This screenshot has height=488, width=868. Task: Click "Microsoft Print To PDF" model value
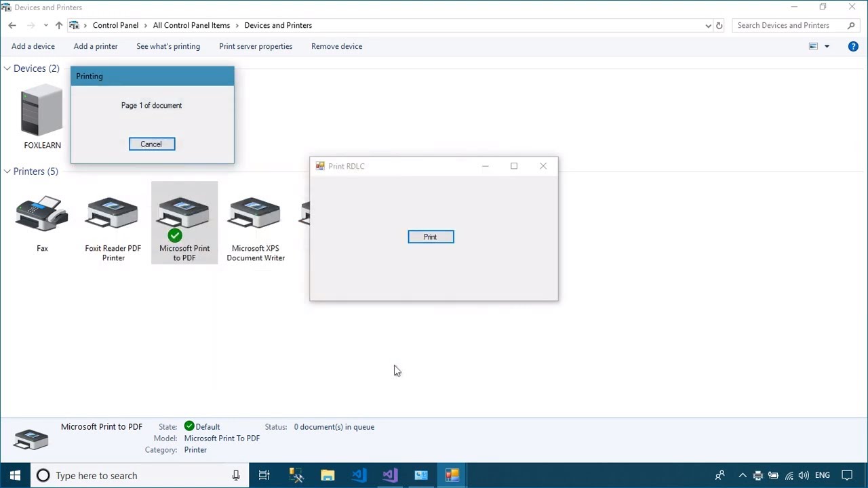[x=222, y=439]
